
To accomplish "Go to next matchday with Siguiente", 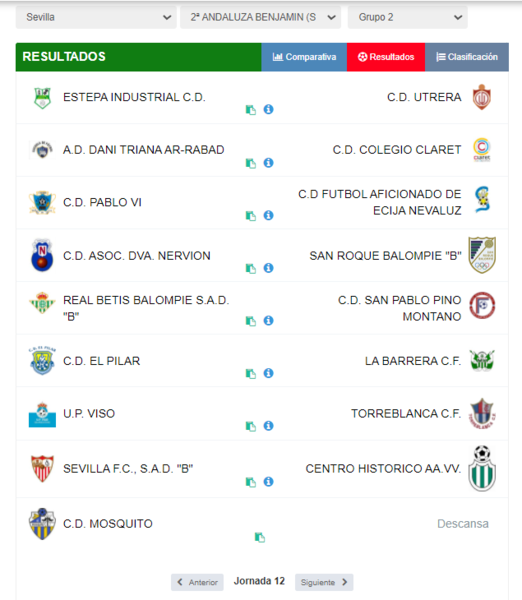I will click(324, 582).
